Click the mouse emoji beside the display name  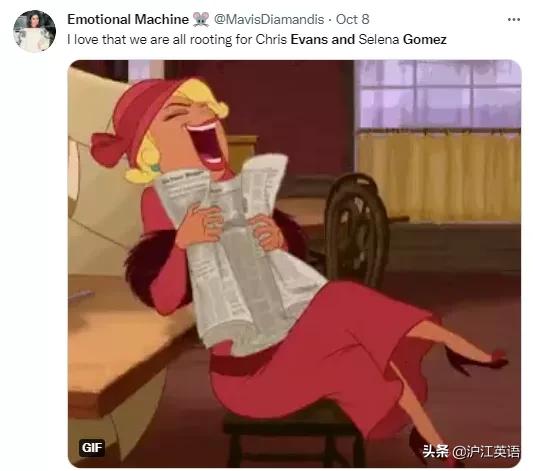[201, 19]
